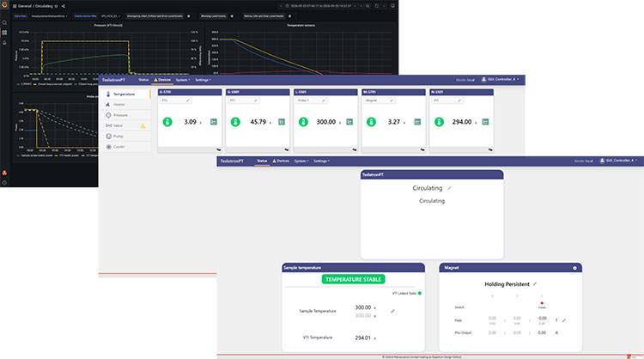
Task: Click the General / Circulating breadcrumb title
Action: (x=35, y=6)
